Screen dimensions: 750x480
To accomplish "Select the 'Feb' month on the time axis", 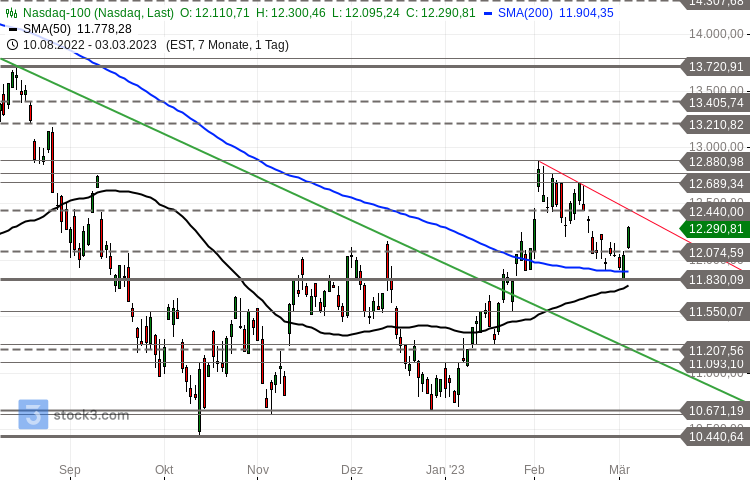I will tap(534, 468).
